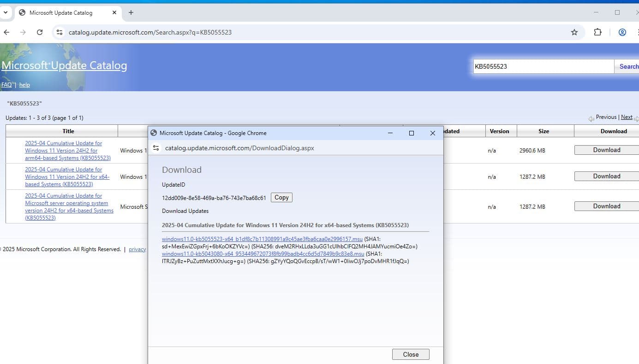Sort results by Size column header

[543, 131]
